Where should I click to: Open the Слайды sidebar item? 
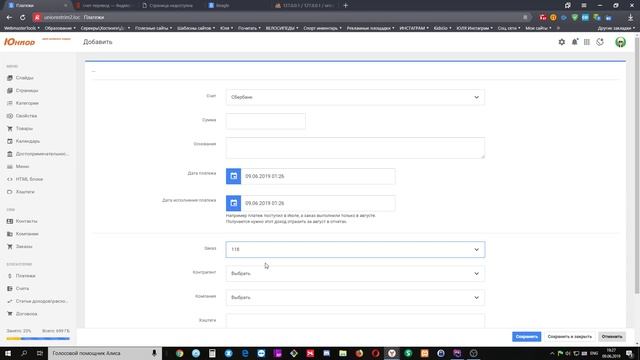point(24,78)
